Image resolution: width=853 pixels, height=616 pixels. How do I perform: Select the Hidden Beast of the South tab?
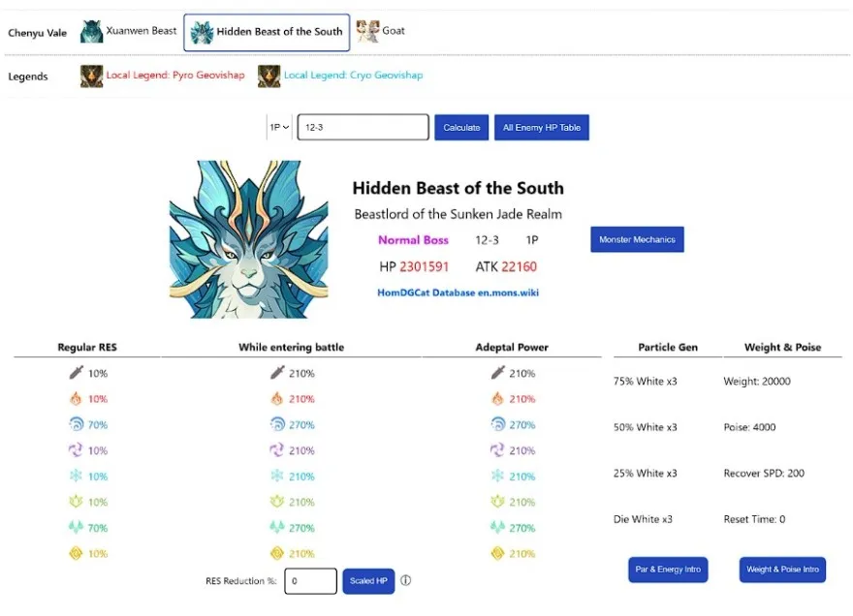[267, 32]
